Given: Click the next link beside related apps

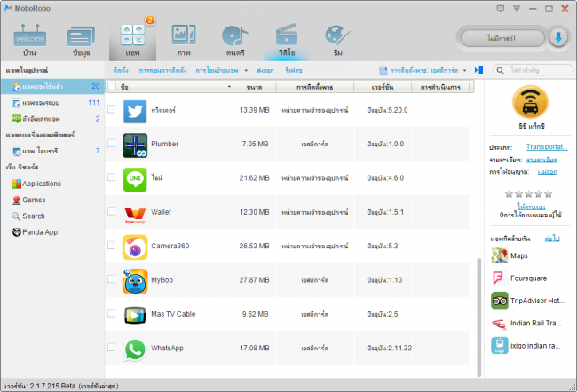Looking at the screenshot, I should click(552, 239).
